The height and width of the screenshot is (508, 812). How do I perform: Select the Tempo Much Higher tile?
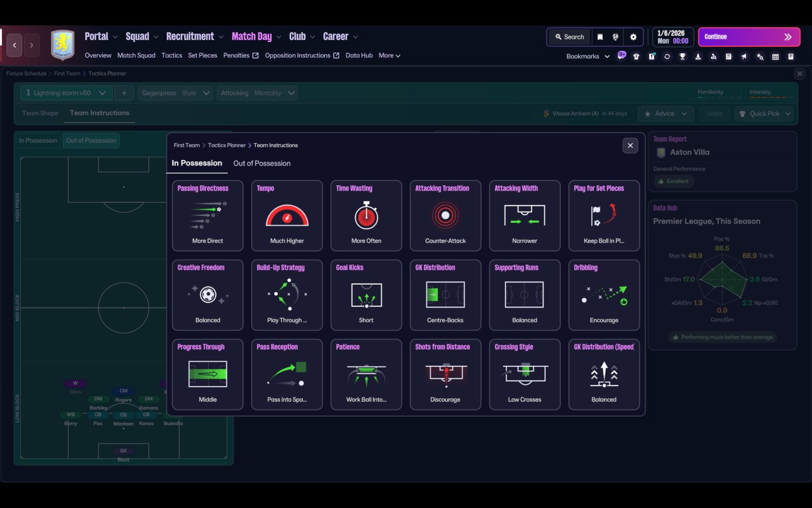pos(287,216)
